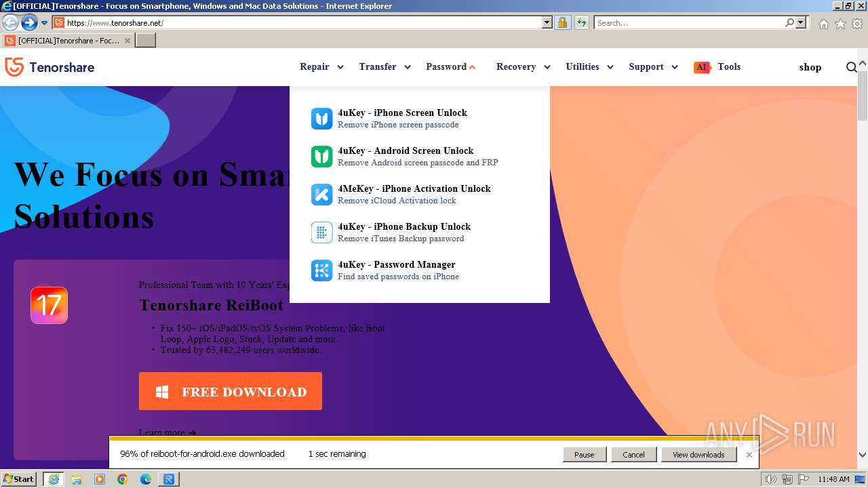Image resolution: width=868 pixels, height=488 pixels.
Task: Open Microsoft Edge from the taskbar
Action: point(146,479)
